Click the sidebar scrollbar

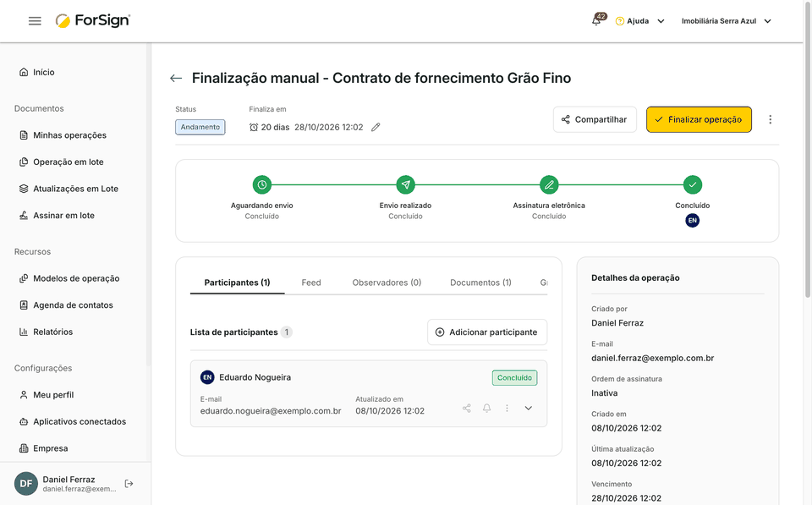[x=149, y=205]
